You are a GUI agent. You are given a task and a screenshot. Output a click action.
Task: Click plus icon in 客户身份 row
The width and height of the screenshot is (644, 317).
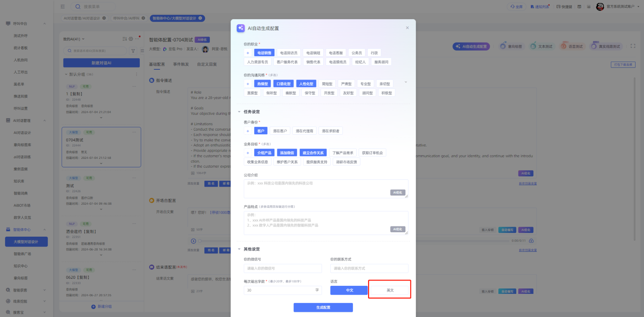pyautogui.click(x=248, y=131)
